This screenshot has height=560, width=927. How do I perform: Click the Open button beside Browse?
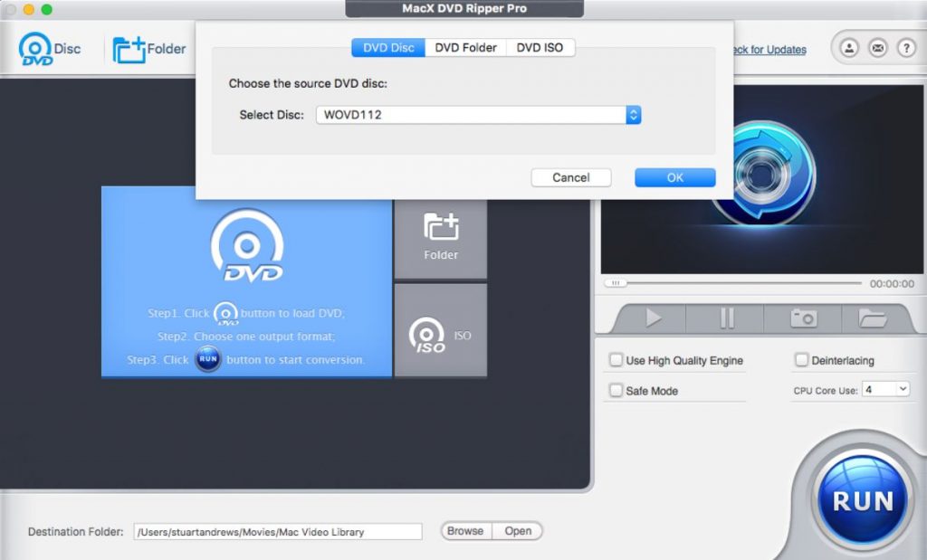pyautogui.click(x=518, y=531)
